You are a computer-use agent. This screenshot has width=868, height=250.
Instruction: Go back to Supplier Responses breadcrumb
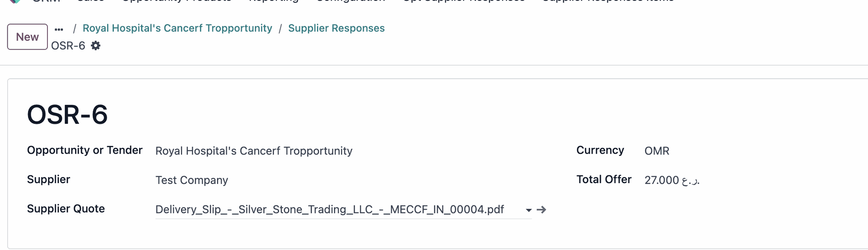(336, 28)
